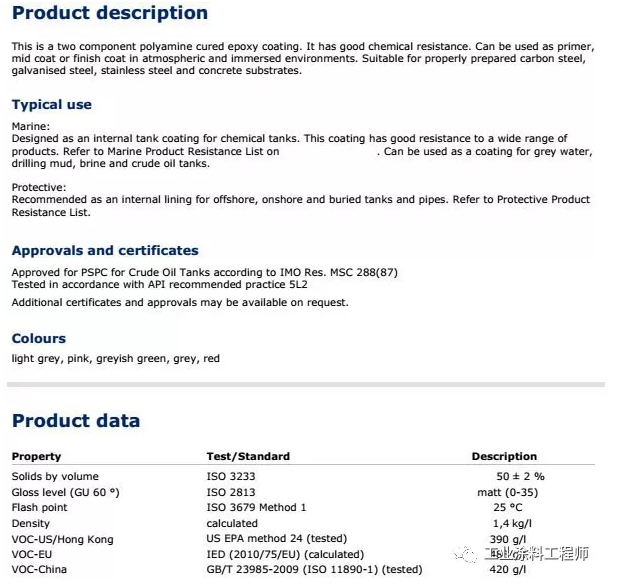Click the Test/Standard column header
This screenshot has height=588, width=628.
(248, 456)
